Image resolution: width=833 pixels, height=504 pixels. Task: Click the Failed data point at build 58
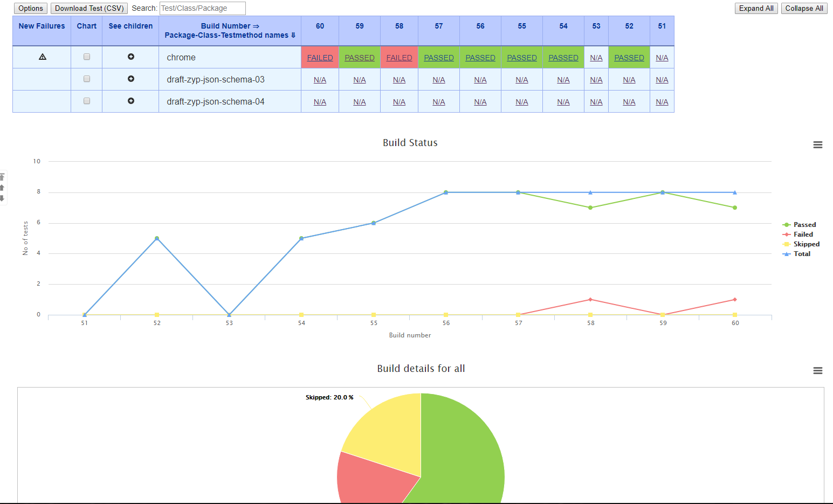pos(590,300)
